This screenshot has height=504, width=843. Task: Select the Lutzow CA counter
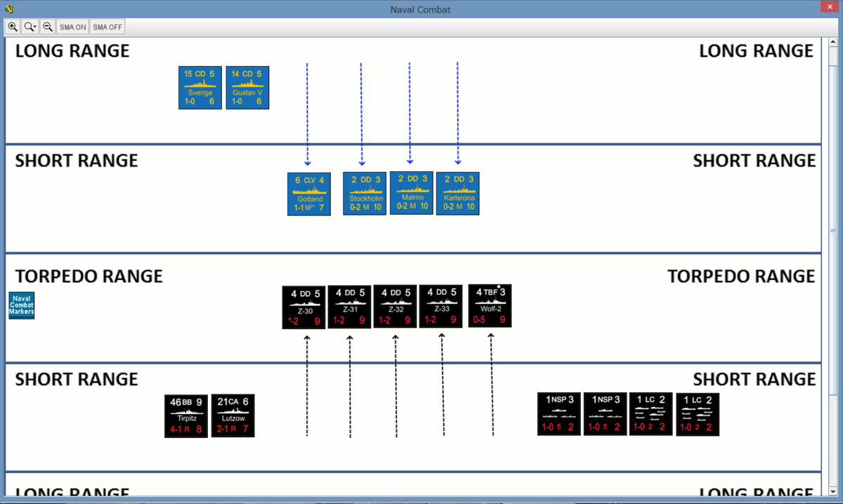click(233, 416)
